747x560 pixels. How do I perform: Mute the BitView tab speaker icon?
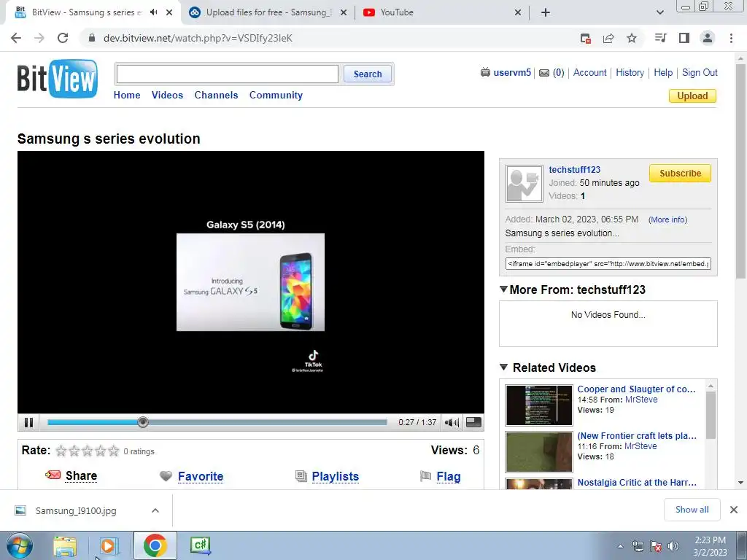[x=153, y=12]
